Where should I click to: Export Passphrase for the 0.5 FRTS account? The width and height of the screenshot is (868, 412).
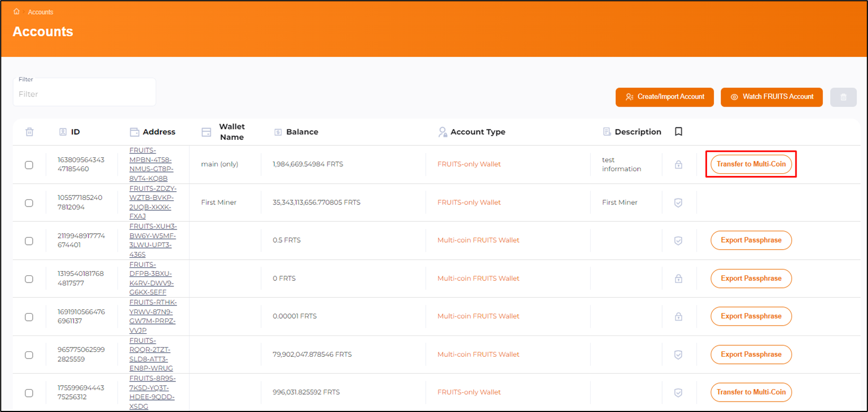coord(751,240)
